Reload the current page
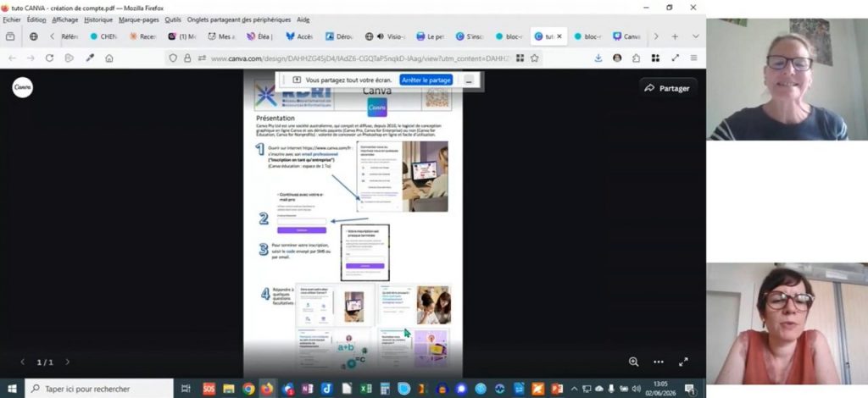This screenshot has height=398, width=868. (49, 58)
